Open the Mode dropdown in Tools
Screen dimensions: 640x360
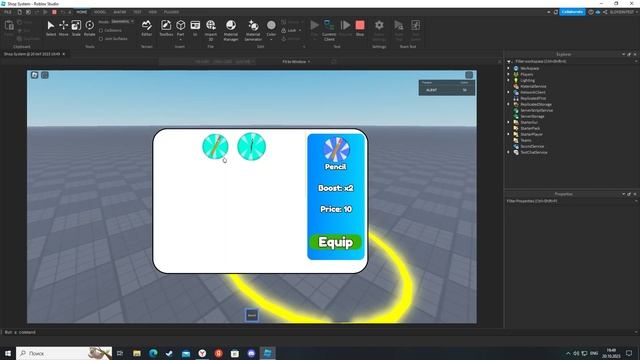point(122,21)
